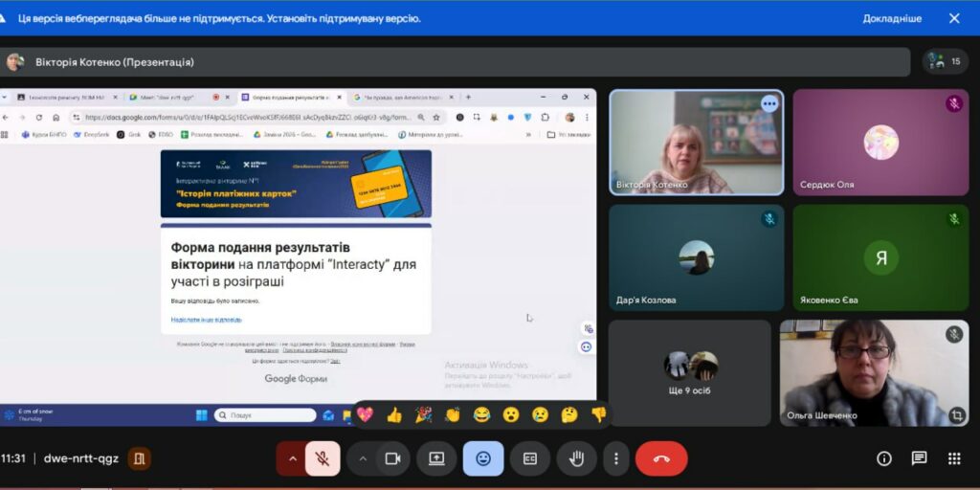Image resolution: width=980 pixels, height=490 pixels.
Task: Click the 'Докладніше' link in banner
Action: pos(892,18)
